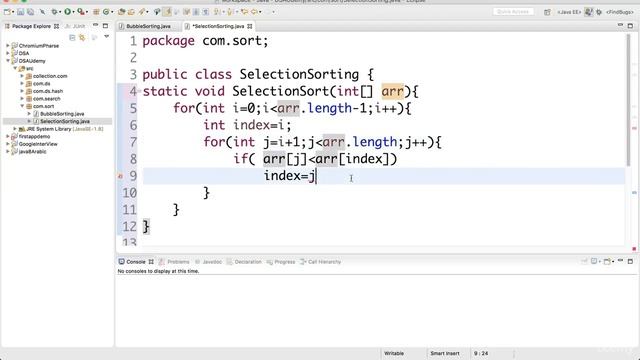Close the SelectionSorting.java editor tab
640x360 pixels.
(249, 26)
